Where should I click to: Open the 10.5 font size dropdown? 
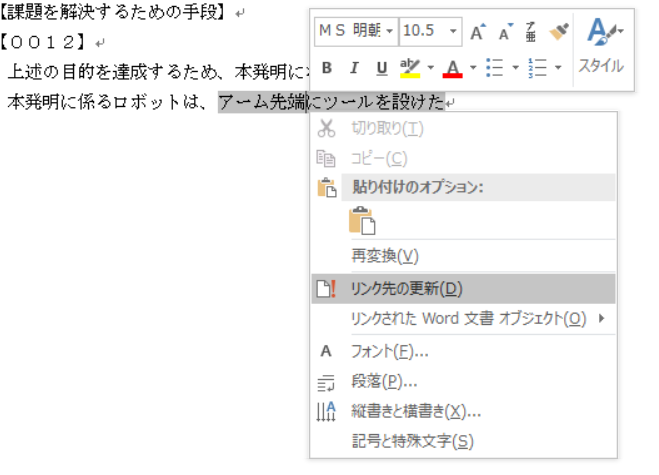point(453,31)
